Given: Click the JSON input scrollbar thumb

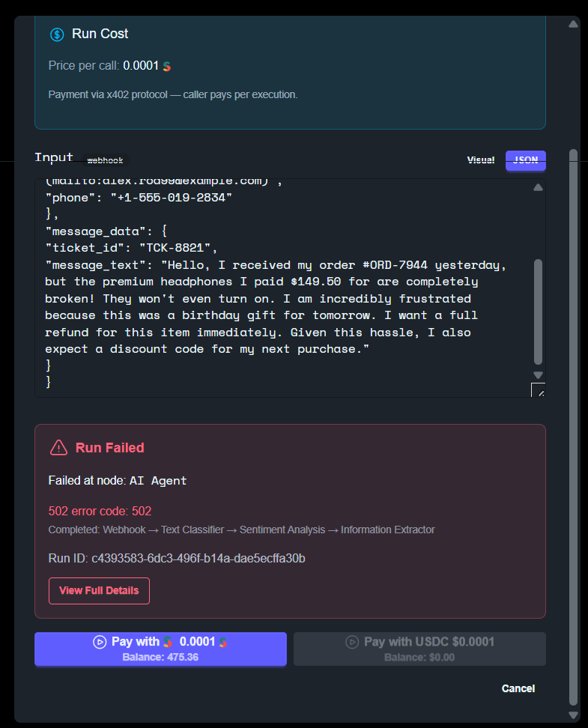Looking at the screenshot, I should coord(538,312).
